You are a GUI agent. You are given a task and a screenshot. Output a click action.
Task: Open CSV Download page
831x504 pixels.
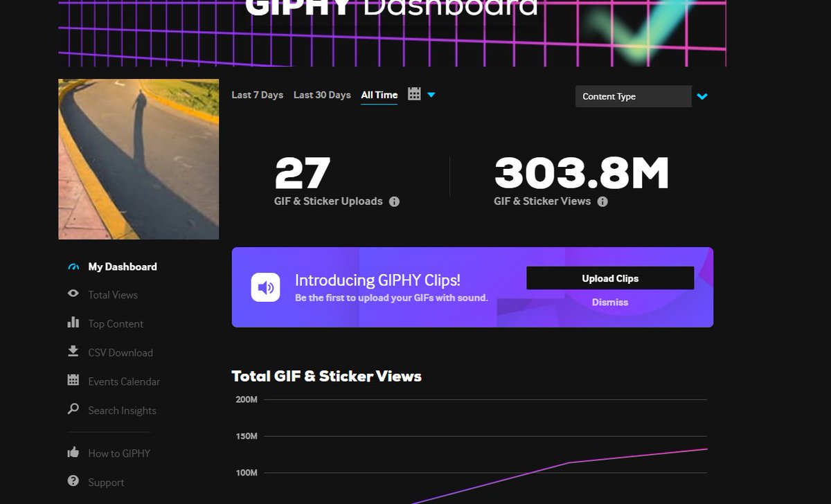tap(120, 353)
